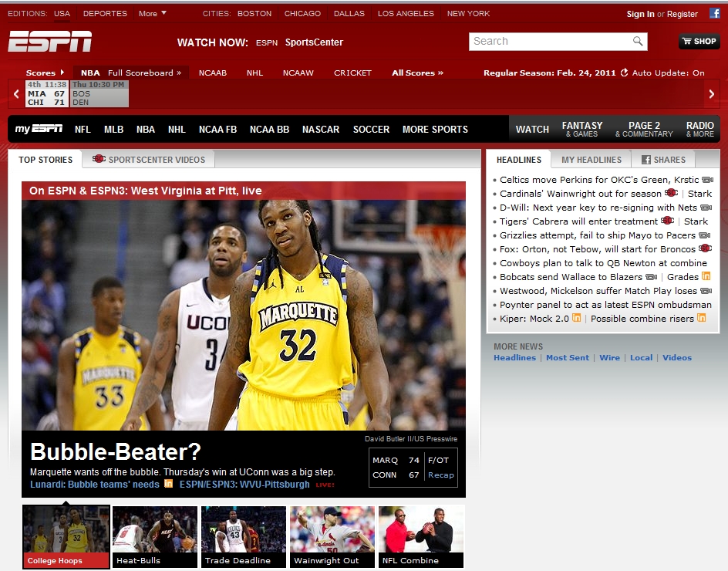The image size is (728, 571).
Task: Open the Page 2 & Commentary menu
Action: click(x=644, y=129)
